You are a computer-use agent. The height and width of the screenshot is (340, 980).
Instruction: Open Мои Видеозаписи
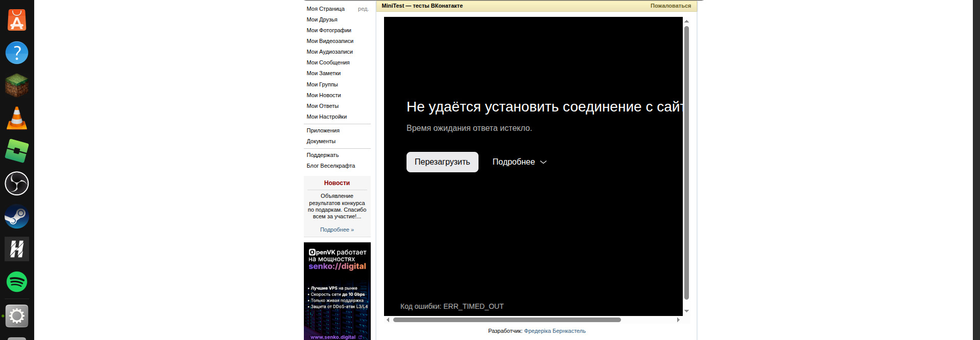tap(330, 41)
